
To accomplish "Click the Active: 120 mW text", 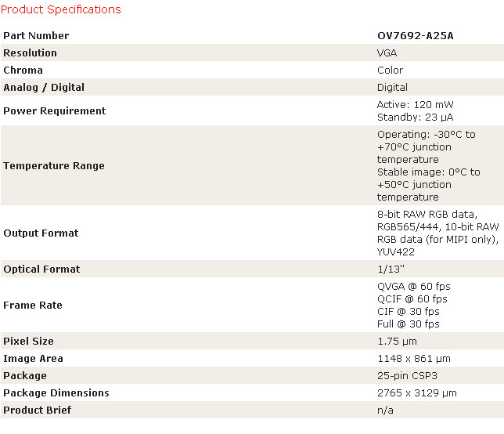I will 416,104.
